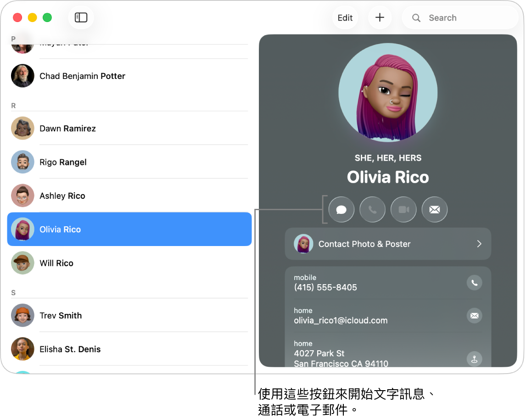Click Chad Benjamin Potter's avatar photo

22,76
